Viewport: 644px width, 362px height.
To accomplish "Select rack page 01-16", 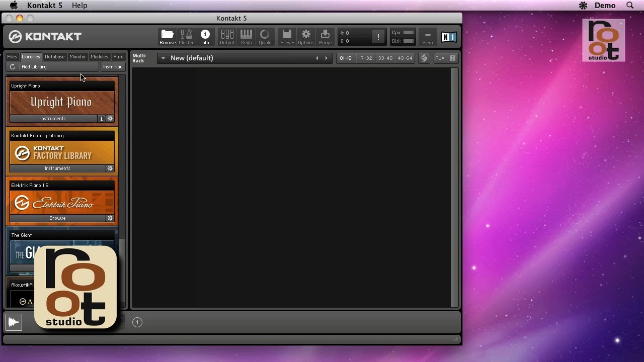I will tap(346, 58).
